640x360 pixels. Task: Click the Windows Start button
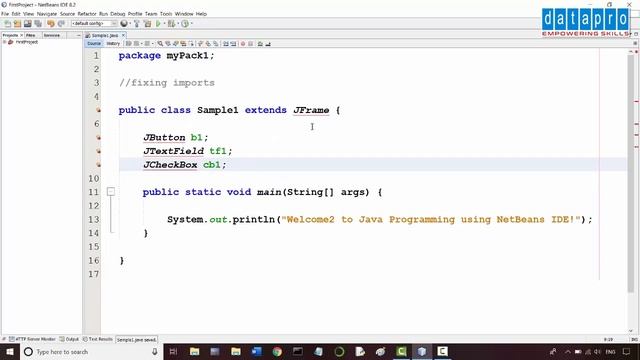(10, 351)
